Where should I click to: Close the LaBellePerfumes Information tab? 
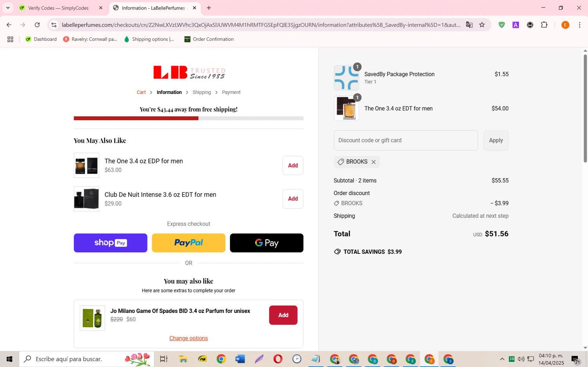[x=194, y=8]
